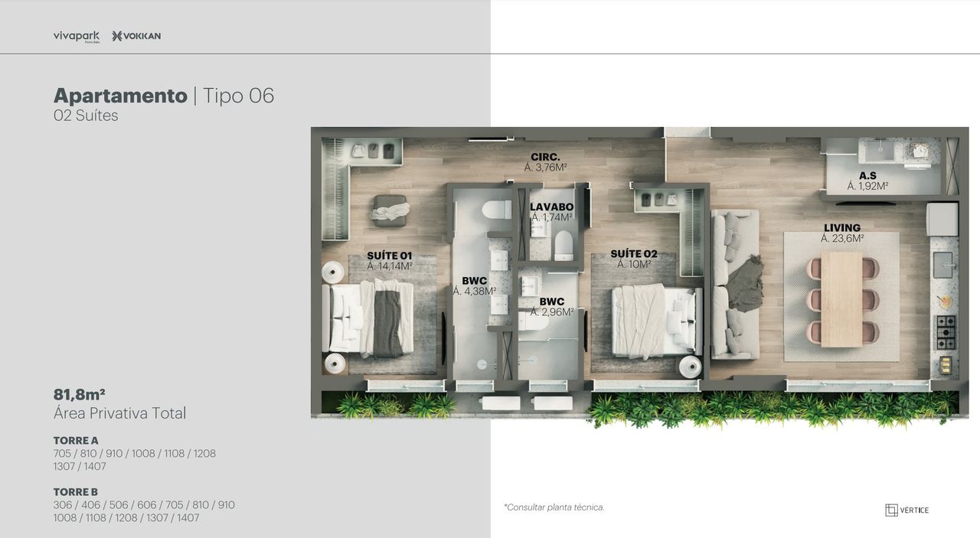
Task: Click the bed in Suíte 01
Action: (x=369, y=318)
